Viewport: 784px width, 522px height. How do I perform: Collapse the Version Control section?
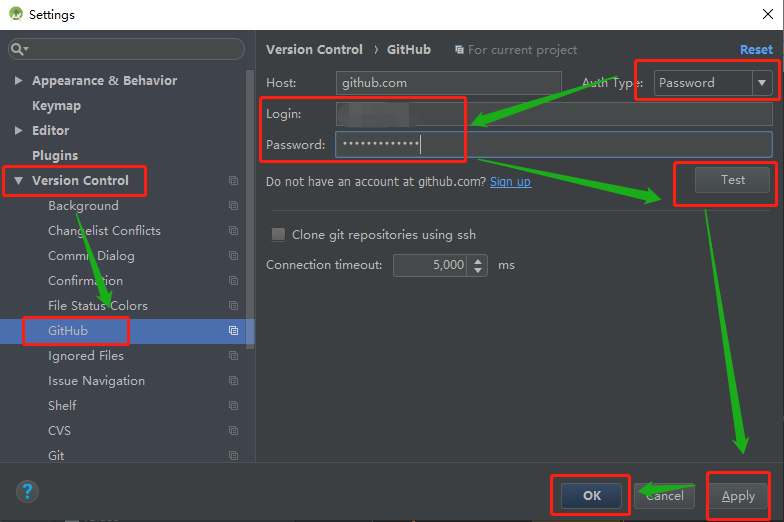tap(18, 180)
